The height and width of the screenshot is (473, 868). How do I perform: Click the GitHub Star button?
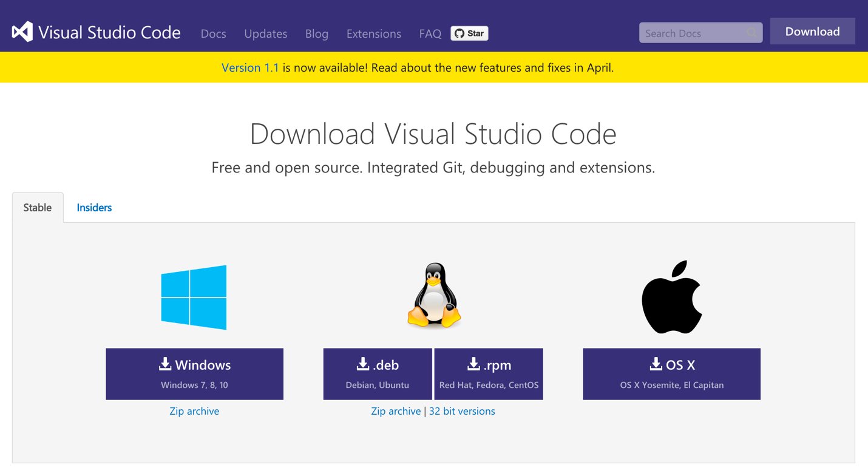[469, 33]
